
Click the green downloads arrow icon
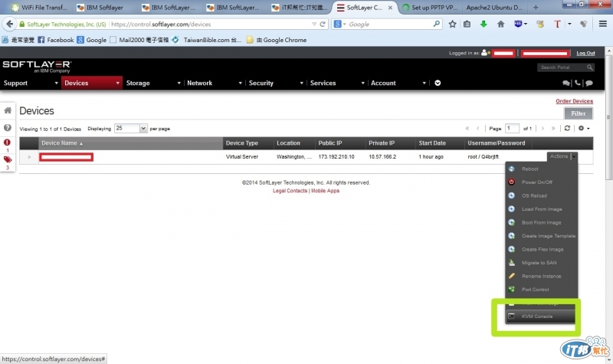[x=484, y=25]
